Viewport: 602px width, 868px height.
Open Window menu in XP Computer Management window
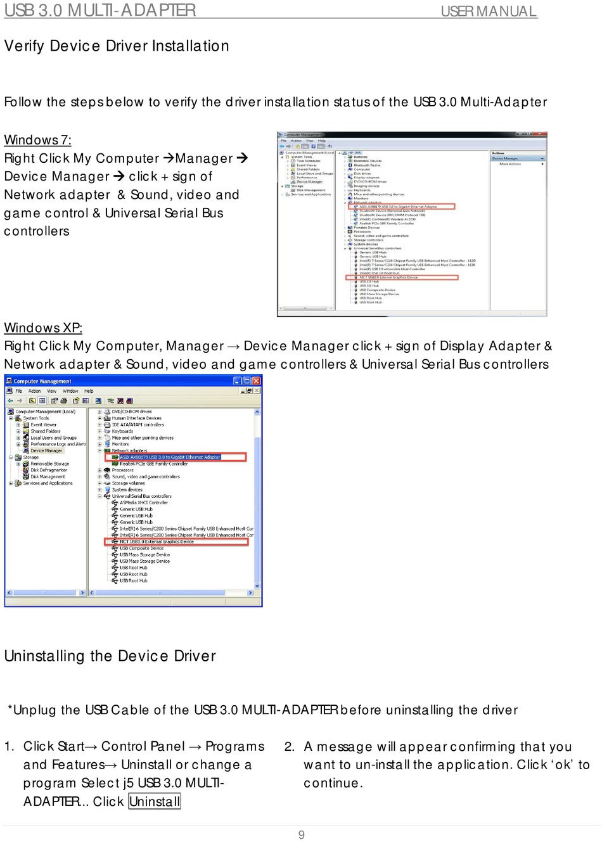[x=70, y=391]
